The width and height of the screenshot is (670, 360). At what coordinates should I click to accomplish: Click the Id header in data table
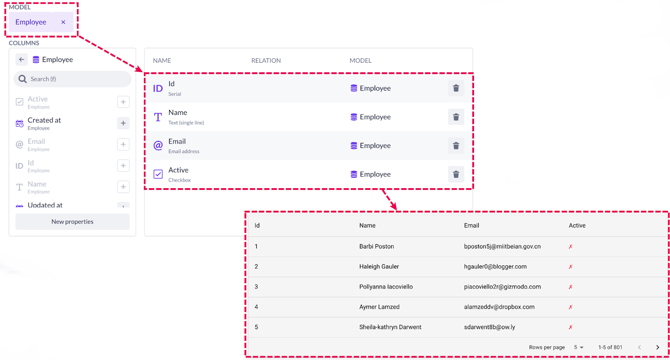(257, 225)
